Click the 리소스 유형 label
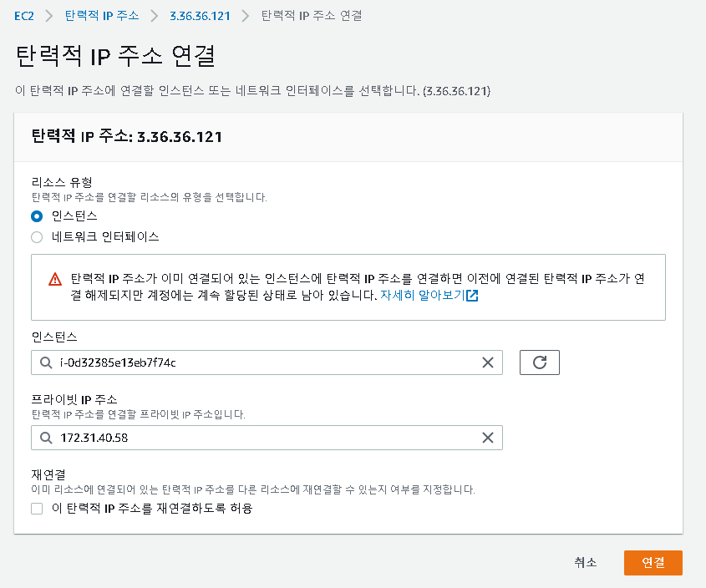The height and width of the screenshot is (588, 706). click(x=62, y=182)
